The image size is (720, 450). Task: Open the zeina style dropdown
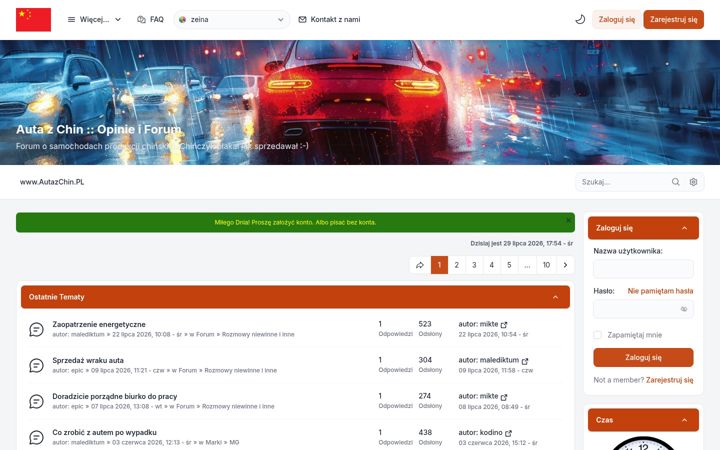pyautogui.click(x=232, y=20)
